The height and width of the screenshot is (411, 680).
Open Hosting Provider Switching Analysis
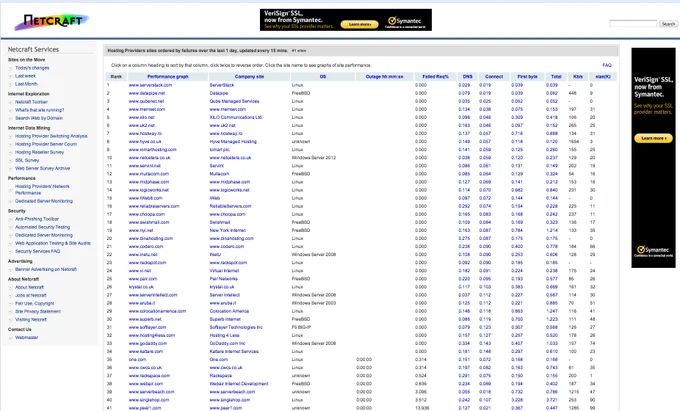tap(51, 136)
